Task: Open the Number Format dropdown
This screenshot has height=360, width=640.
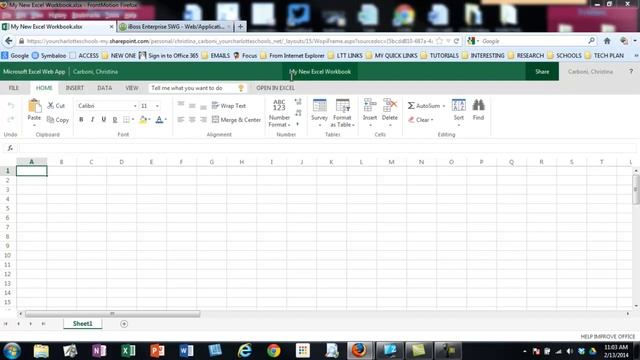Action: 279,113
